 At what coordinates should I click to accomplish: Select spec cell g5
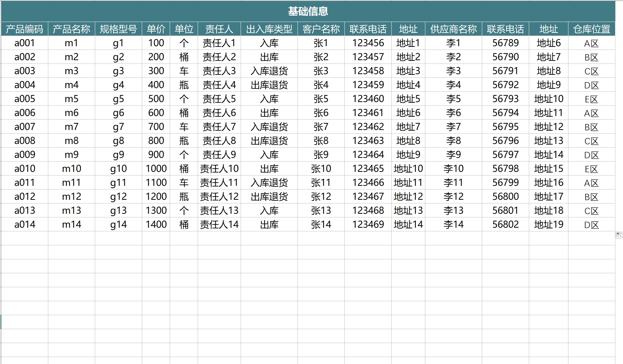pyautogui.click(x=118, y=99)
